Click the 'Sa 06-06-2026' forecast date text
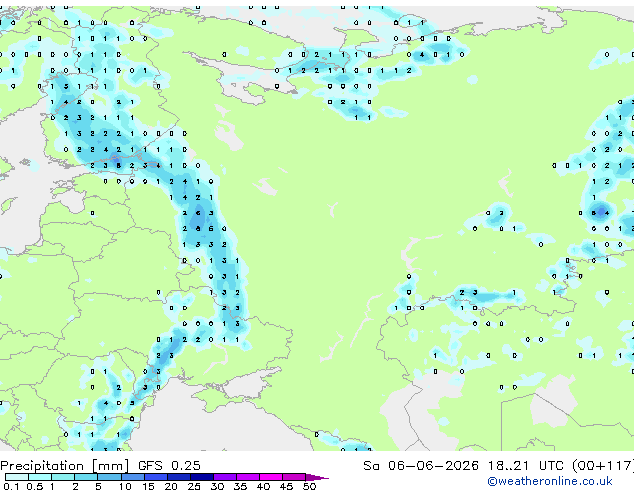The height and width of the screenshot is (490, 634). [x=421, y=465]
